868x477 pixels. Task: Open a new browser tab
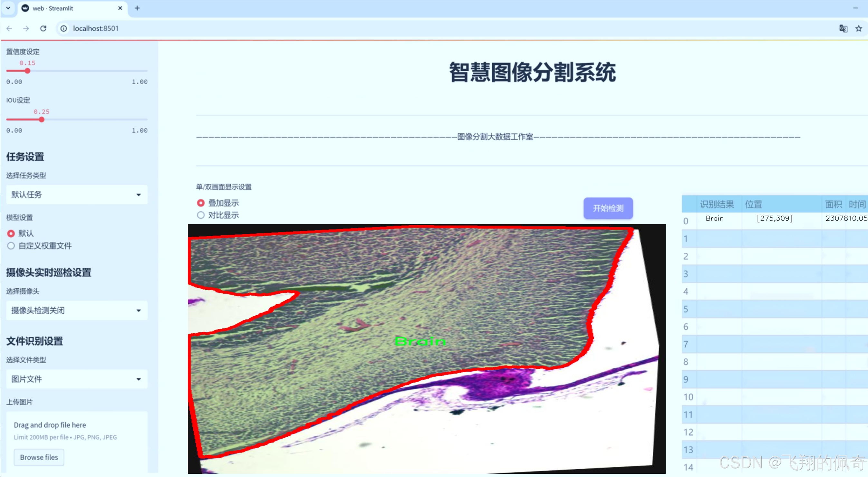tap(137, 8)
